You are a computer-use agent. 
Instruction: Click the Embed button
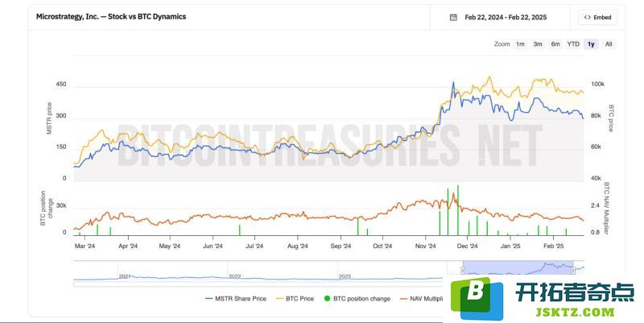(597, 17)
